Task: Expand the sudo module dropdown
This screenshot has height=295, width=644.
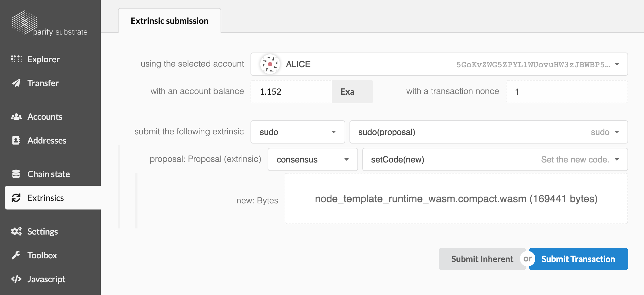Action: (298, 132)
